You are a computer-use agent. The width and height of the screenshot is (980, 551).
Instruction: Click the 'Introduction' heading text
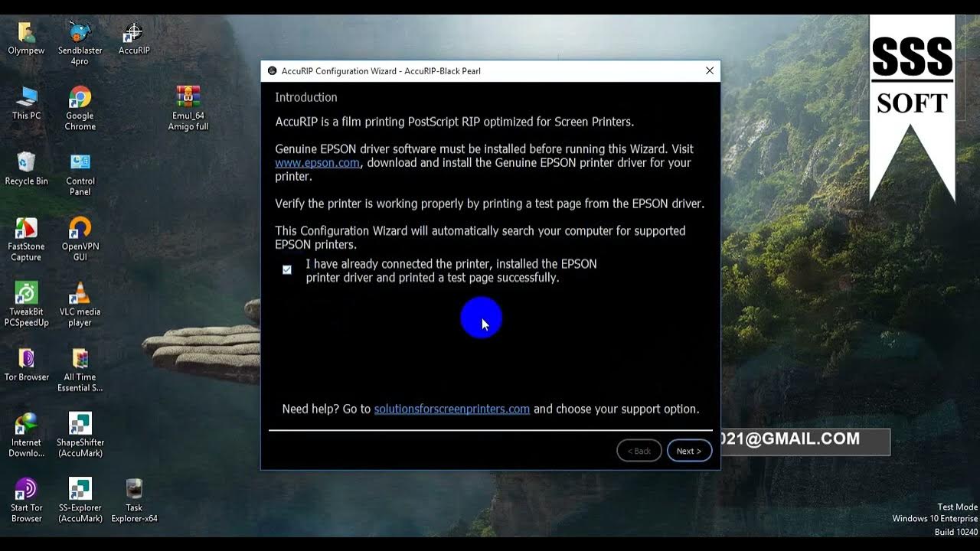coord(306,97)
